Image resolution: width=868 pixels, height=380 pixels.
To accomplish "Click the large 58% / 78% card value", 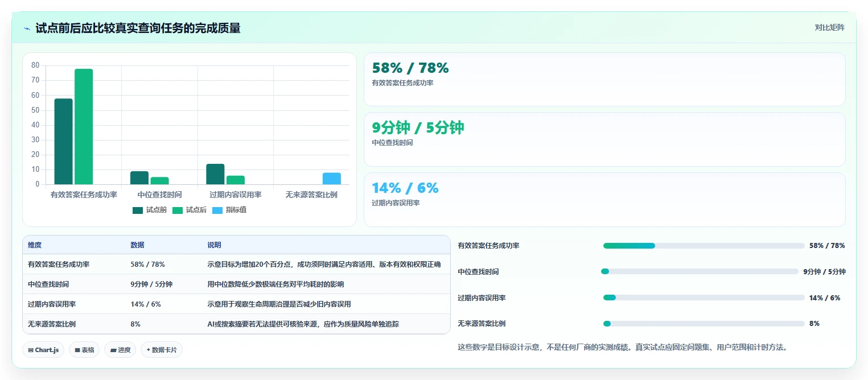I will [x=410, y=68].
